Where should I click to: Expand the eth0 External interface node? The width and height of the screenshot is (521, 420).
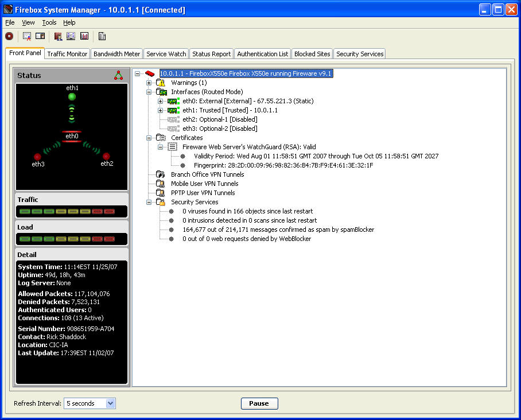click(x=160, y=101)
